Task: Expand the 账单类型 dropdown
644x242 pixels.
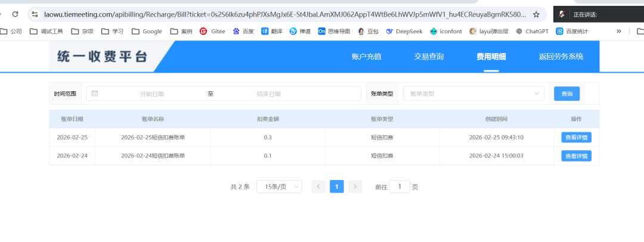Action: [x=473, y=94]
